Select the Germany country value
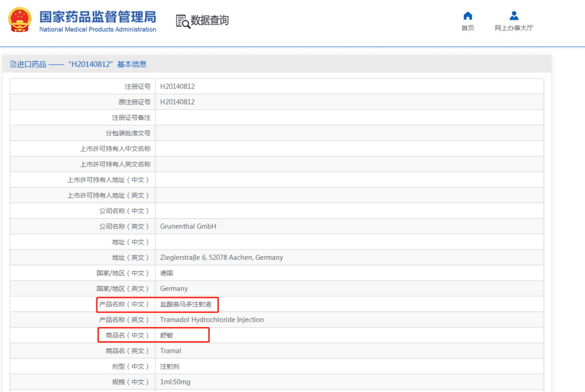 (x=174, y=289)
